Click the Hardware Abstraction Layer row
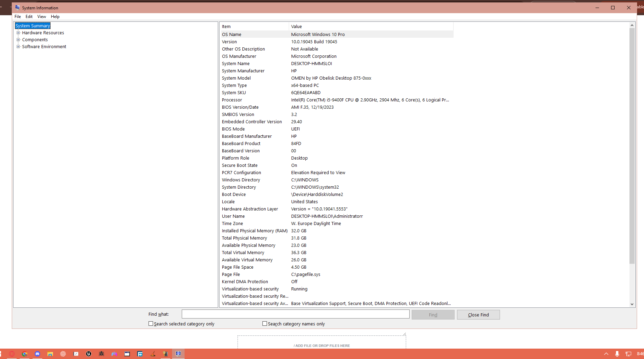 (x=337, y=209)
